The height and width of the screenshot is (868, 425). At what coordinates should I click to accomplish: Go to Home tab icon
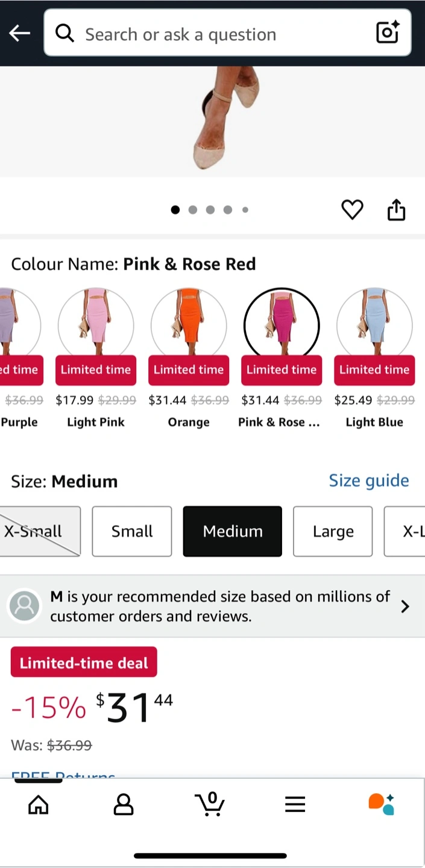[x=39, y=804]
